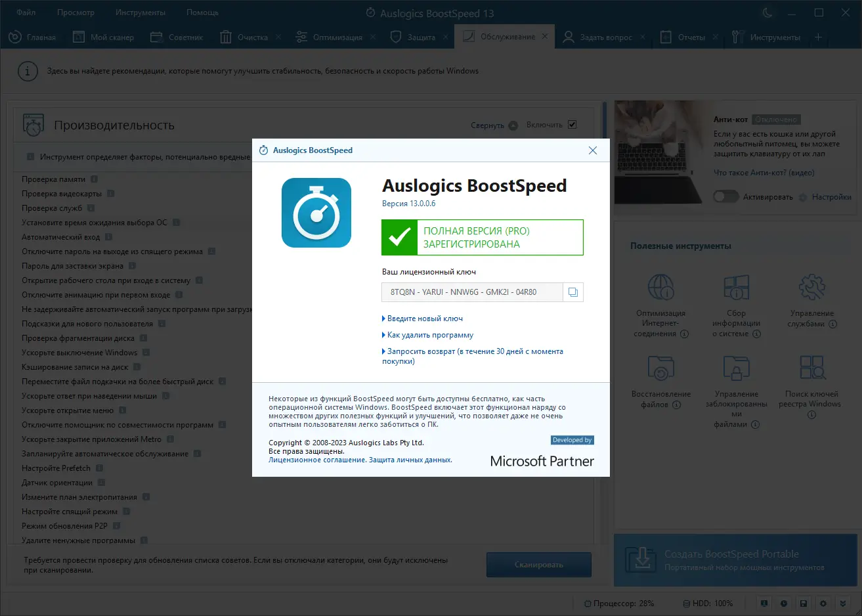
Task: Switch to the Мой сканер tab
Action: click(x=104, y=37)
